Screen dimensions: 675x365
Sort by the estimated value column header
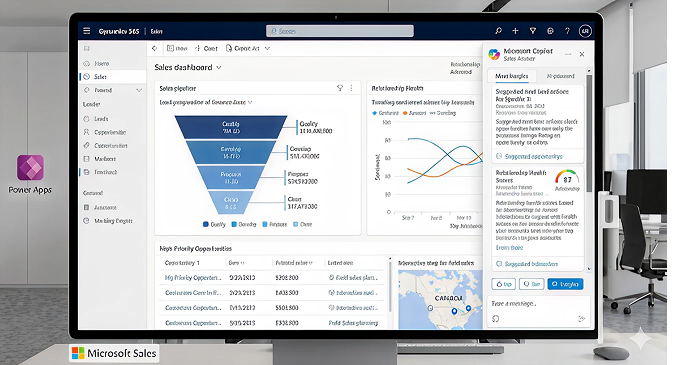click(294, 263)
